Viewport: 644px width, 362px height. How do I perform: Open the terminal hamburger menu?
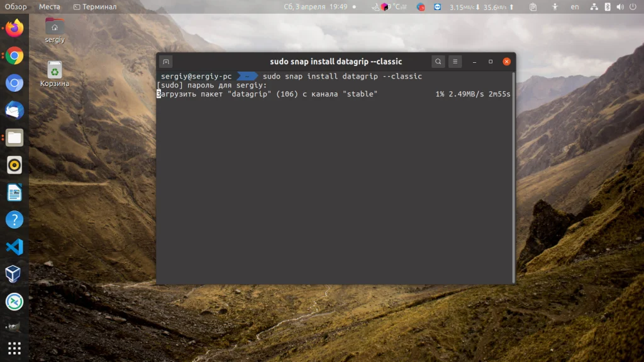455,61
